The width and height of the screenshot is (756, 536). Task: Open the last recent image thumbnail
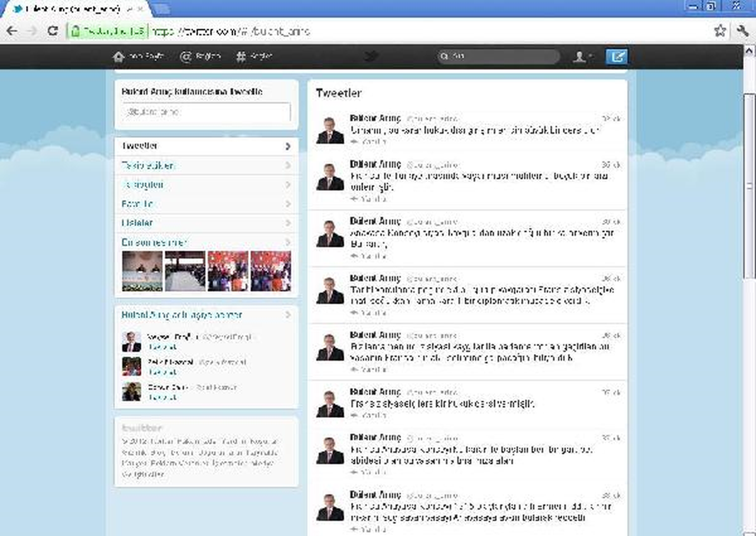pyautogui.click(x=271, y=271)
